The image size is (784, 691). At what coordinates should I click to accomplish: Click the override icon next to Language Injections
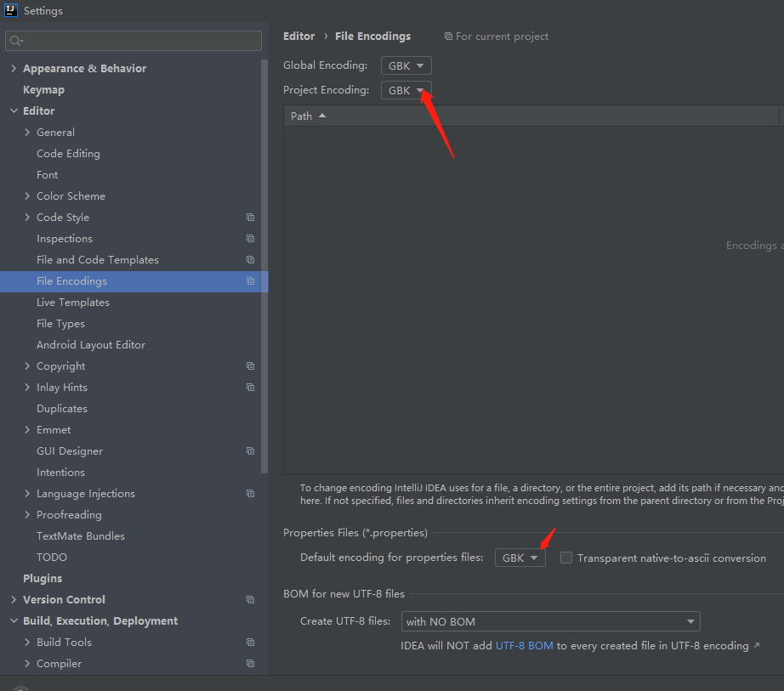[x=251, y=493]
